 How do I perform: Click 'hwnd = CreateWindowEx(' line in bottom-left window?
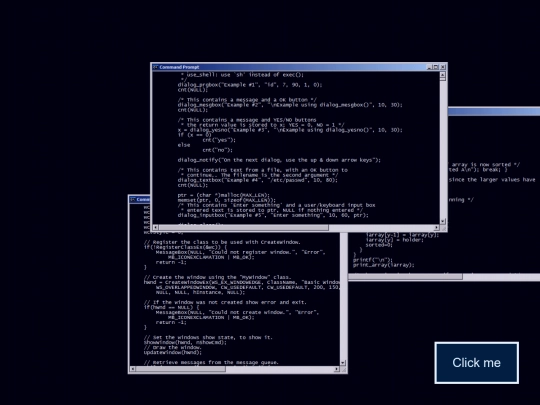point(242,282)
